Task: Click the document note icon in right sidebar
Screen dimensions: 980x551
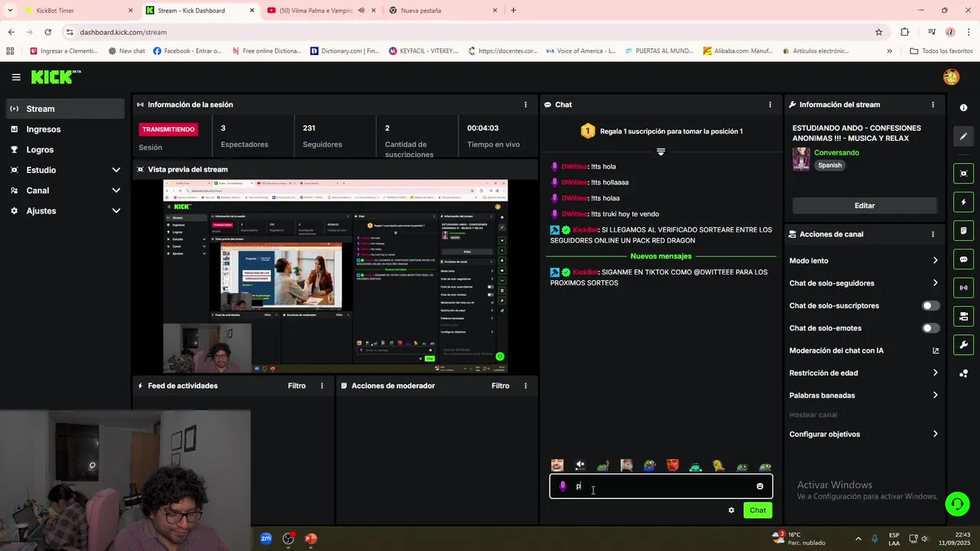Action: click(963, 231)
